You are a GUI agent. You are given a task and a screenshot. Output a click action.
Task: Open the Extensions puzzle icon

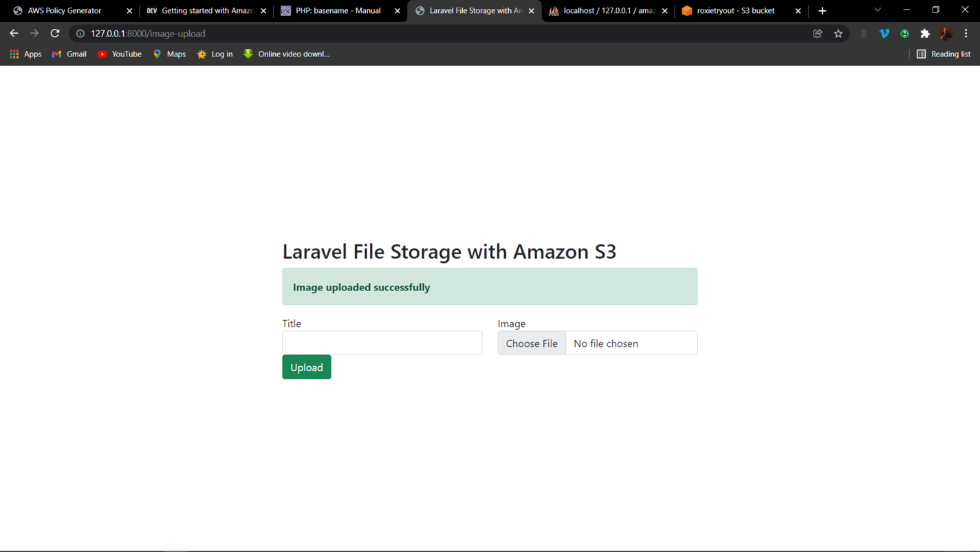pos(925,34)
